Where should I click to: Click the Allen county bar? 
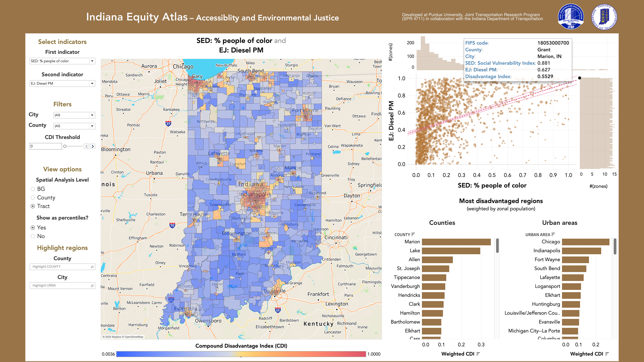pyautogui.click(x=437, y=260)
